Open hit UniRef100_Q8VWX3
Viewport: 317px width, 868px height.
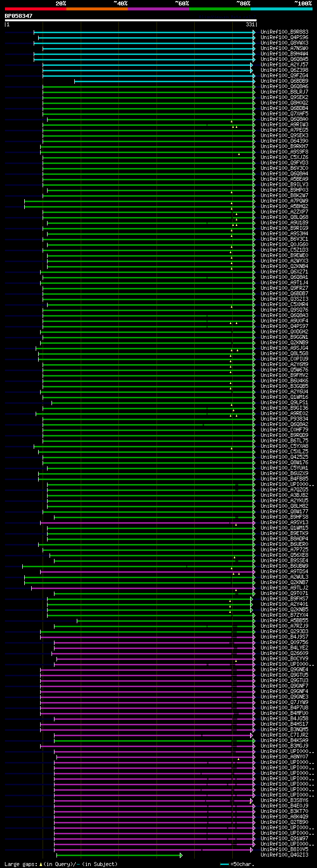(284, 43)
